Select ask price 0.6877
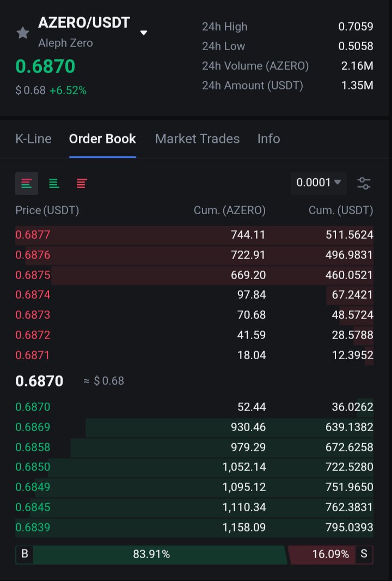 pos(33,234)
